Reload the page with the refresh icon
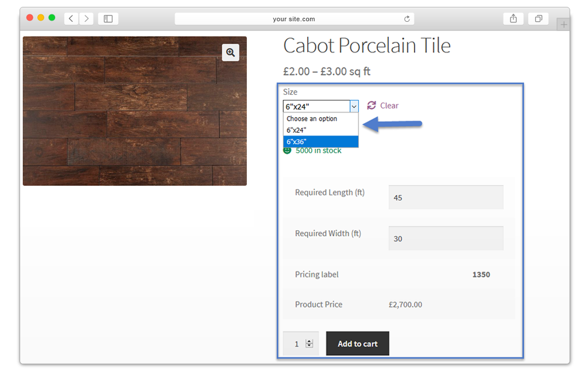Image resolution: width=588 pixels, height=369 pixels. tap(407, 19)
